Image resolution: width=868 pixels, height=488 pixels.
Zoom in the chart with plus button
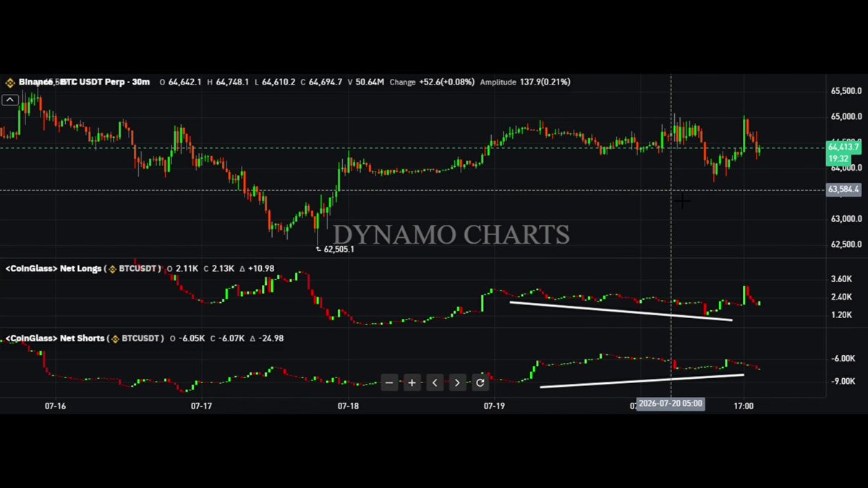tap(412, 382)
